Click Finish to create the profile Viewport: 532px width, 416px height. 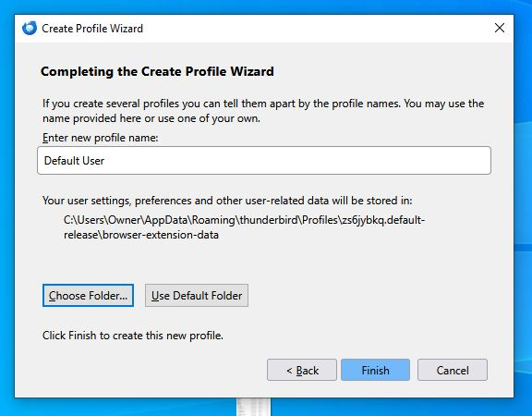(376, 370)
